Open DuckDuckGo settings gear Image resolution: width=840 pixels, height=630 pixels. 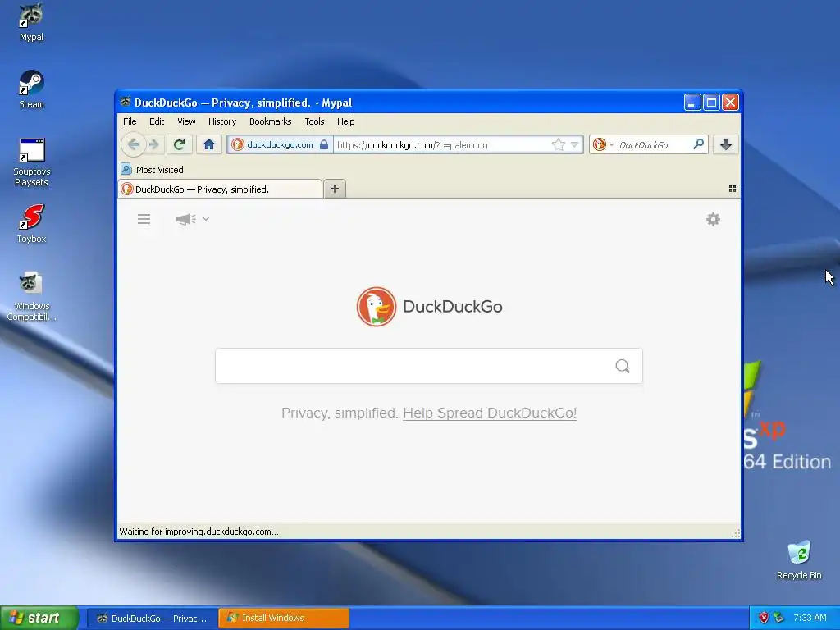pos(713,219)
